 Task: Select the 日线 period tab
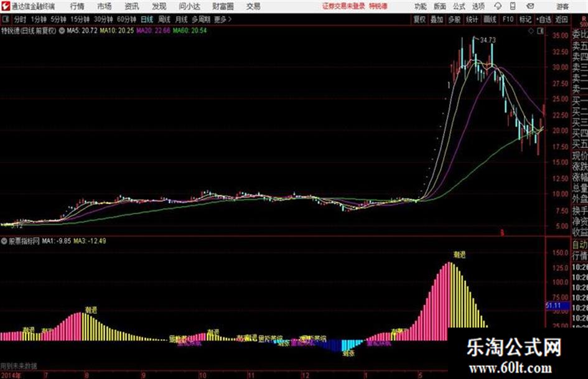pos(147,19)
